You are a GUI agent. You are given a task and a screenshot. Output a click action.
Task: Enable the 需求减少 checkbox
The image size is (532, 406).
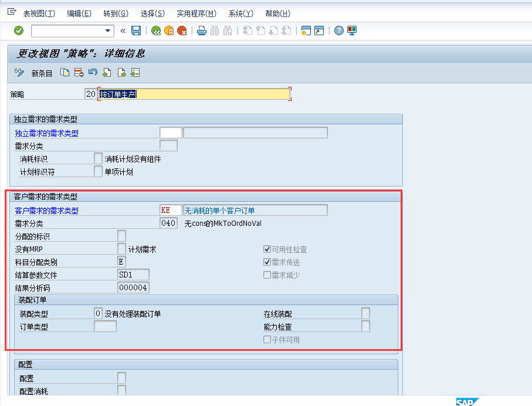(x=267, y=275)
